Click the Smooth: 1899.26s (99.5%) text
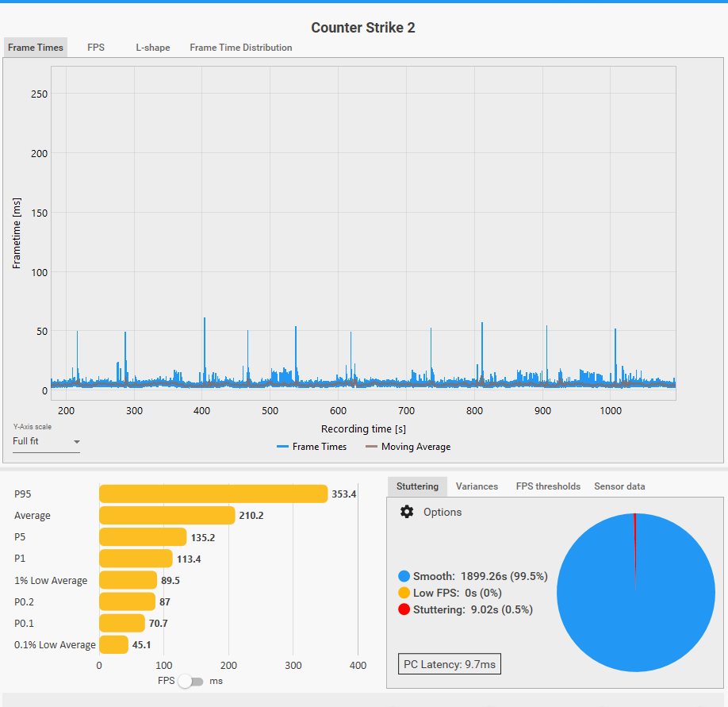Screen dimensions: 728x707 point(481,576)
